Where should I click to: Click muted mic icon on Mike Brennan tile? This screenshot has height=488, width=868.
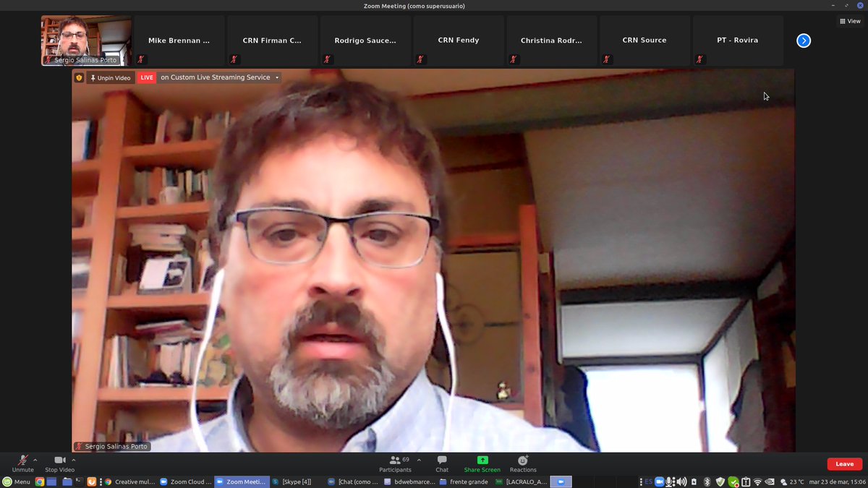tap(141, 59)
